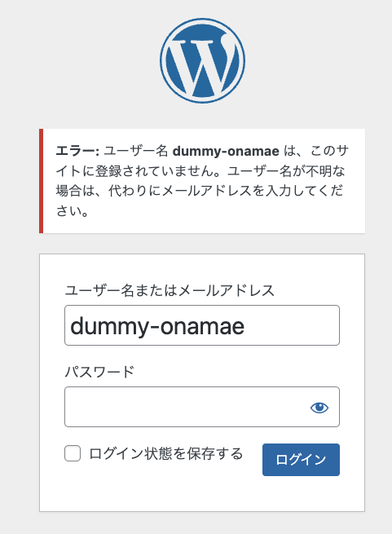
Task: Open the WordPress logo link
Action: [x=202, y=60]
